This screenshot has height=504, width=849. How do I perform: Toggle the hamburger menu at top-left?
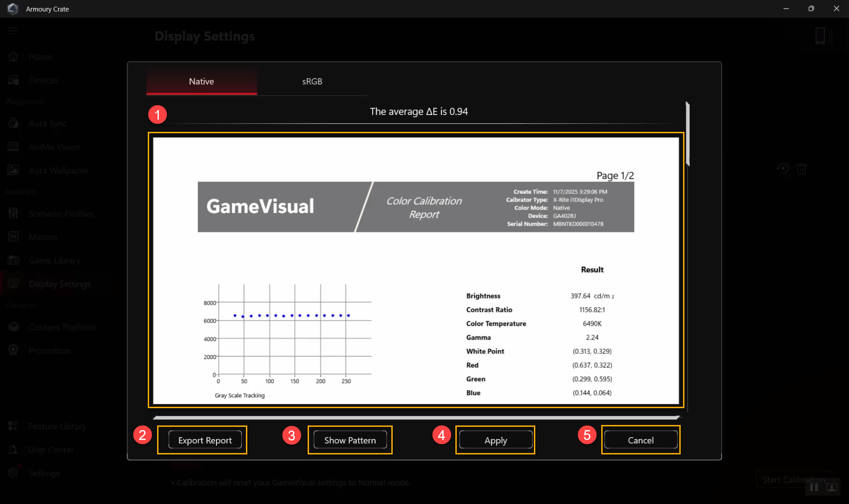[x=13, y=31]
